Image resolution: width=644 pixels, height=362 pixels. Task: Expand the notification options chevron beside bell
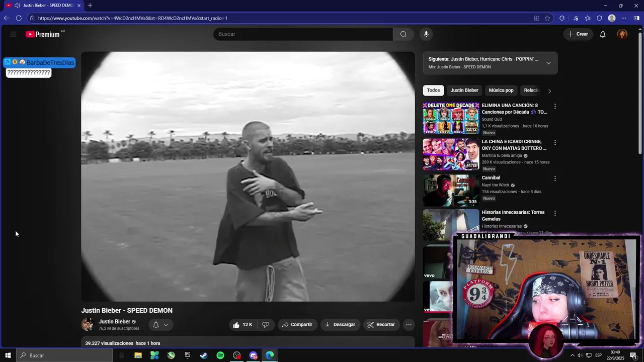point(166,325)
